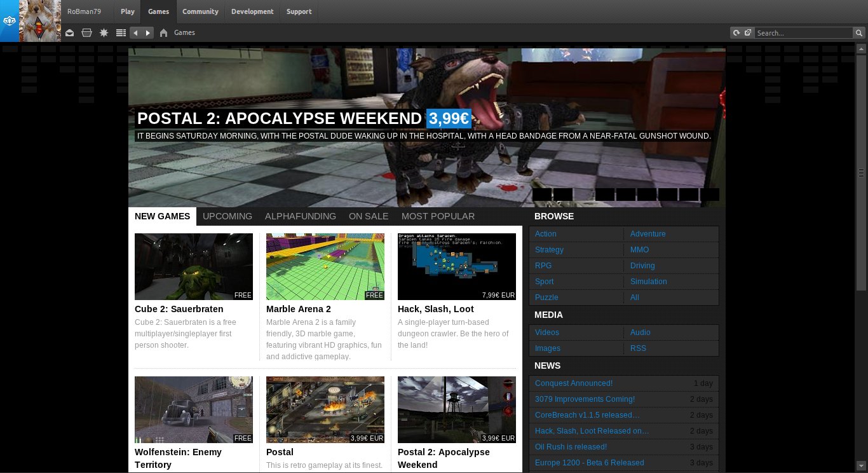
Task: Refresh the page using the reload icon
Action: coord(736,33)
